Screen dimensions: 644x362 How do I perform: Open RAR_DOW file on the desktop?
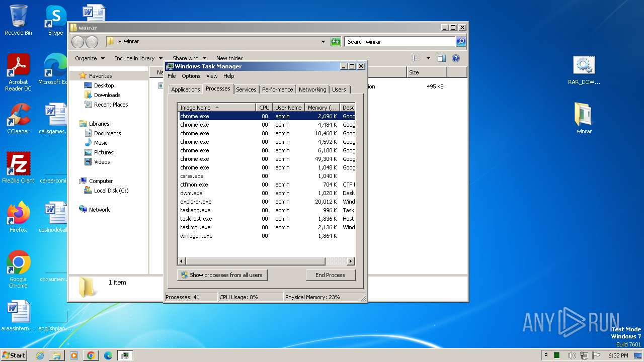coord(584,69)
